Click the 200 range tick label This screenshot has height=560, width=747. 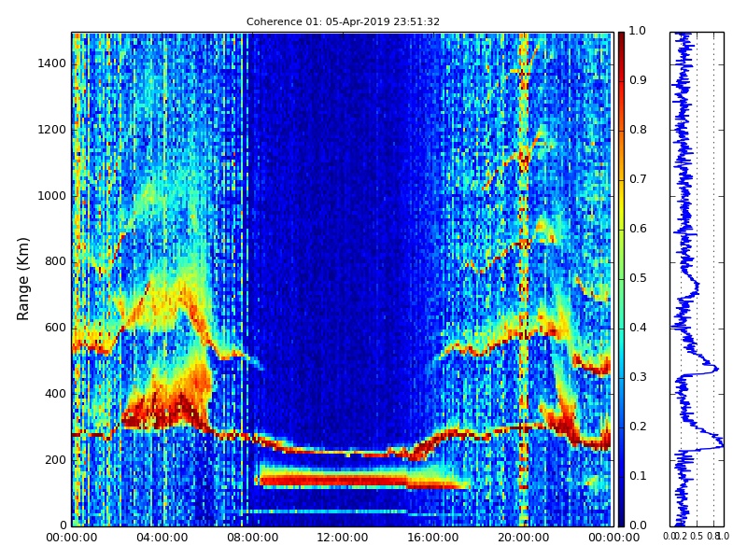point(55,459)
